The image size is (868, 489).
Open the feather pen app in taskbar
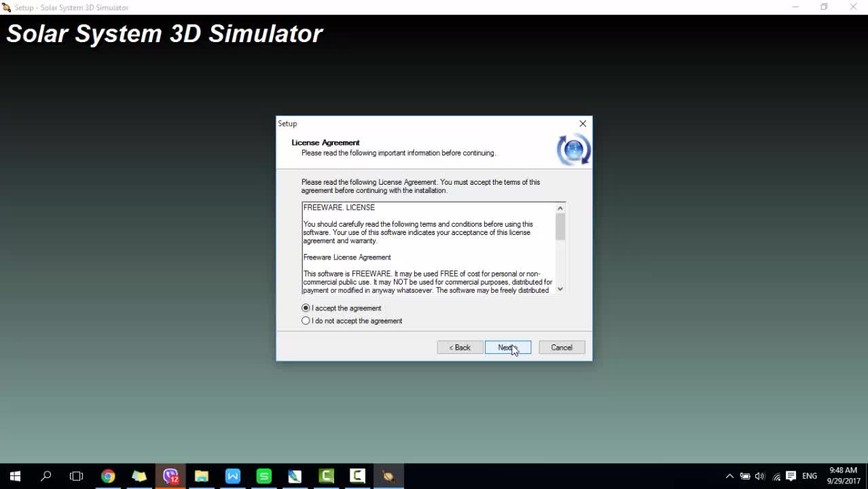(x=295, y=476)
